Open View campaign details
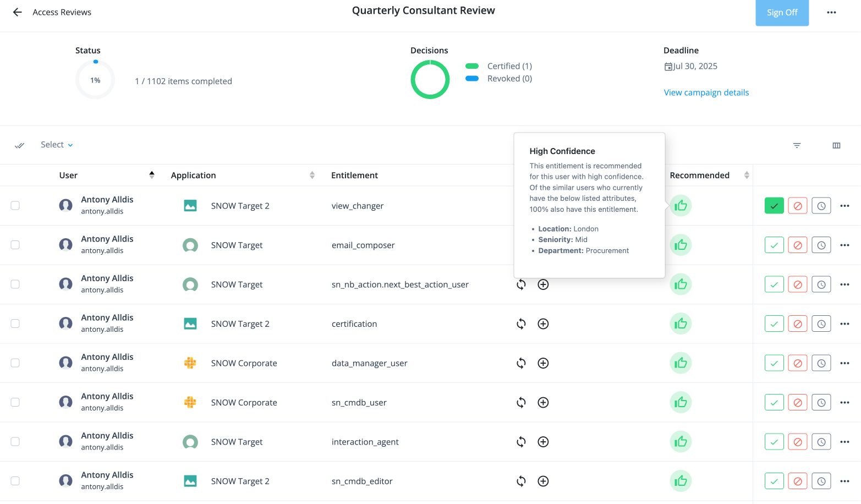 click(706, 92)
